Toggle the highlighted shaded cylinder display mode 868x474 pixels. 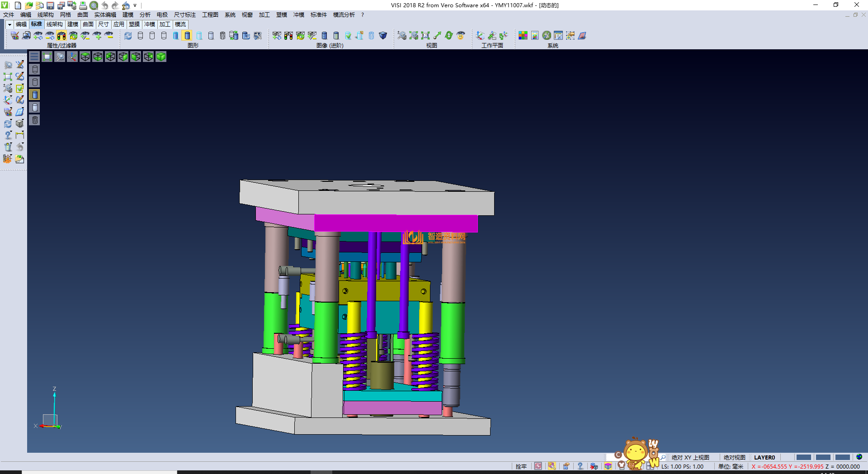point(187,36)
